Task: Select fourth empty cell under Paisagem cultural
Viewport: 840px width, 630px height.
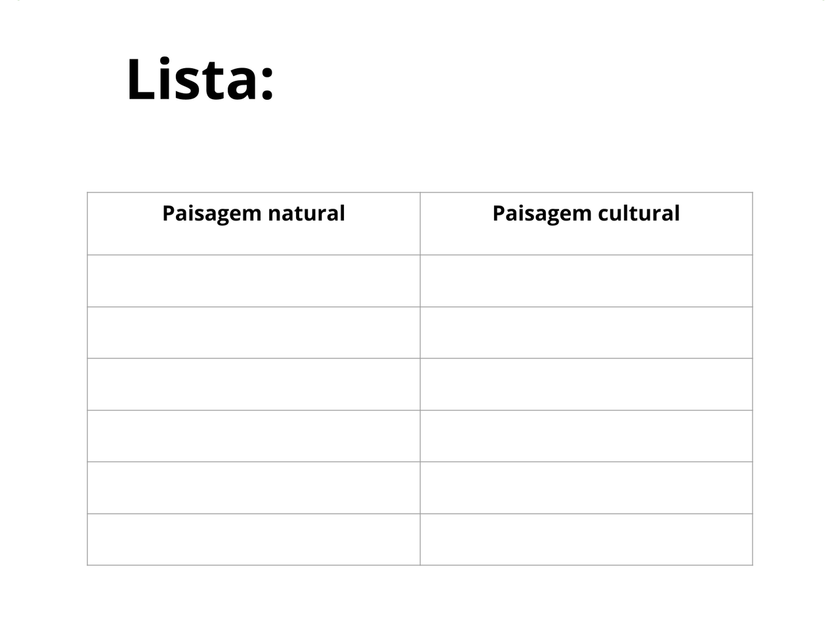Action: pyautogui.click(x=586, y=436)
